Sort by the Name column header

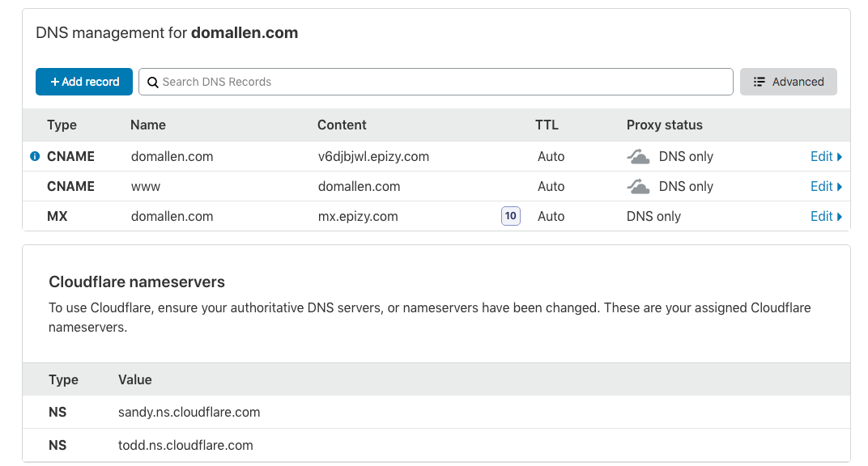pyautogui.click(x=148, y=125)
